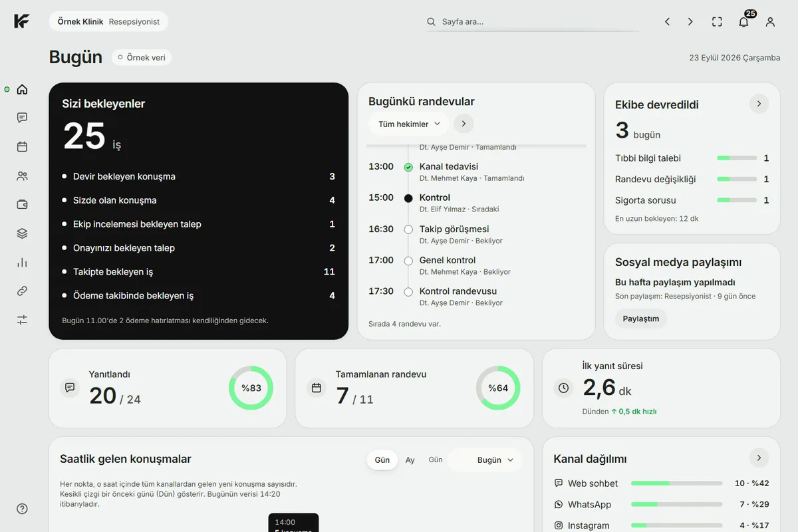Open Devir bekleyen konuşma row
798x532 pixels.
[198, 176]
